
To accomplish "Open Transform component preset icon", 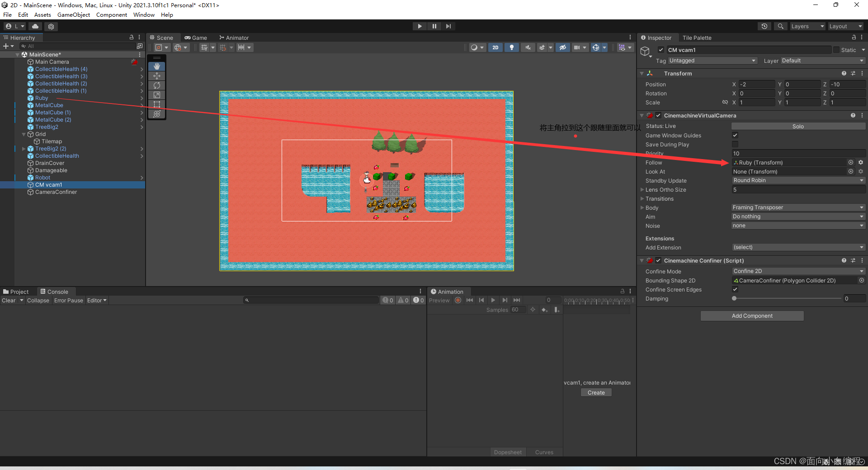I will (853, 73).
